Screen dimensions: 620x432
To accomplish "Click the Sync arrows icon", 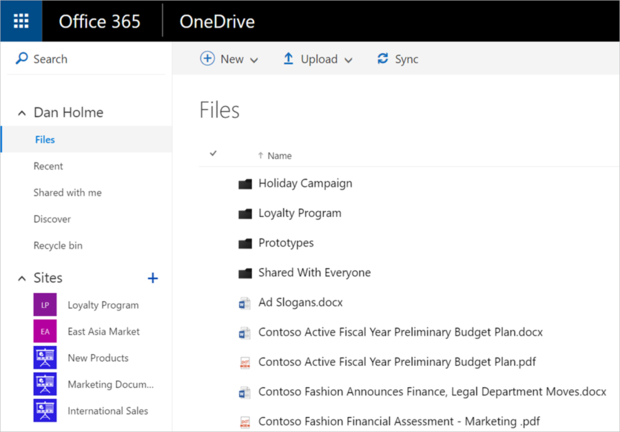I will pyautogui.click(x=382, y=58).
